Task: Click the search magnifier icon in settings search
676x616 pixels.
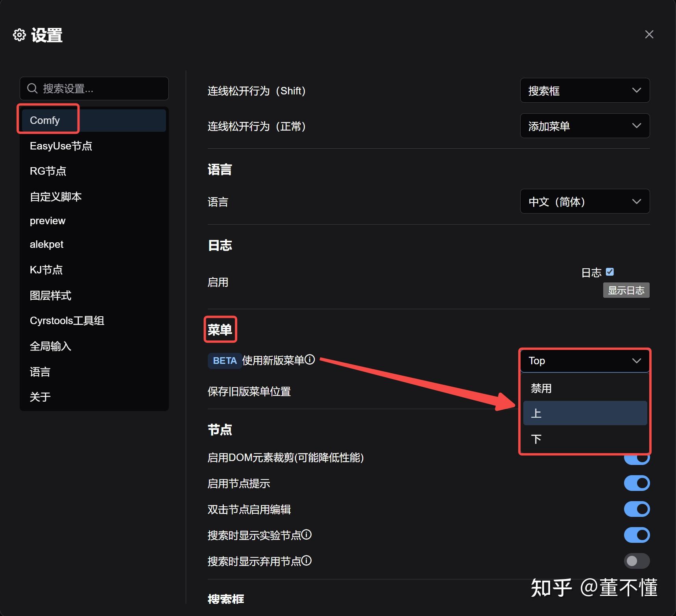Action: tap(33, 88)
